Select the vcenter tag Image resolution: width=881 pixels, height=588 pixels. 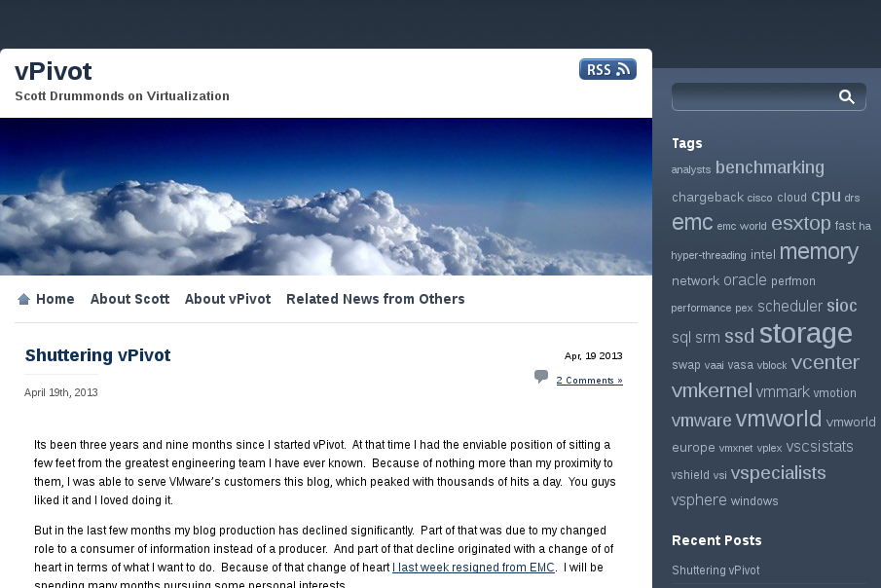click(825, 363)
